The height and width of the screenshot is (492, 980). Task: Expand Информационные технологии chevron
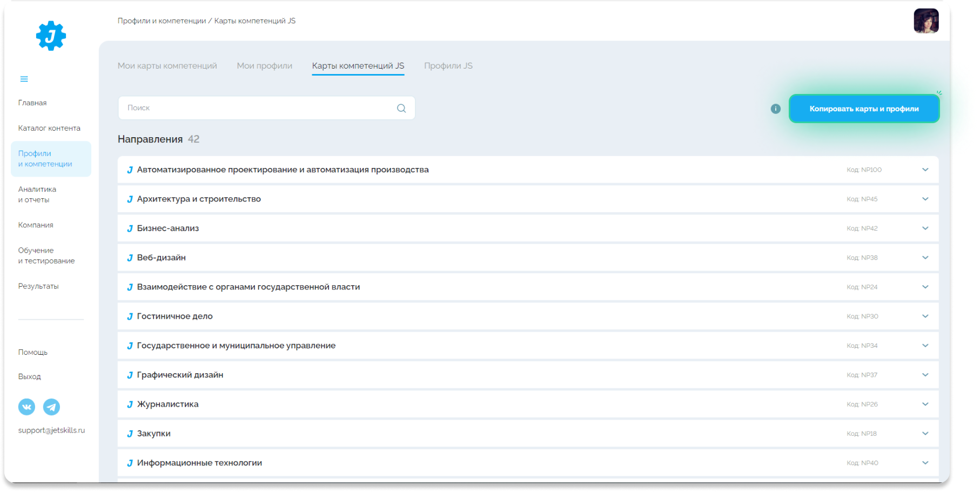coord(925,463)
